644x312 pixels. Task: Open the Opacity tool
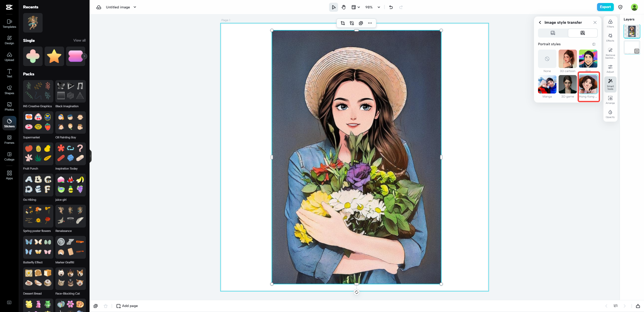[610, 114]
